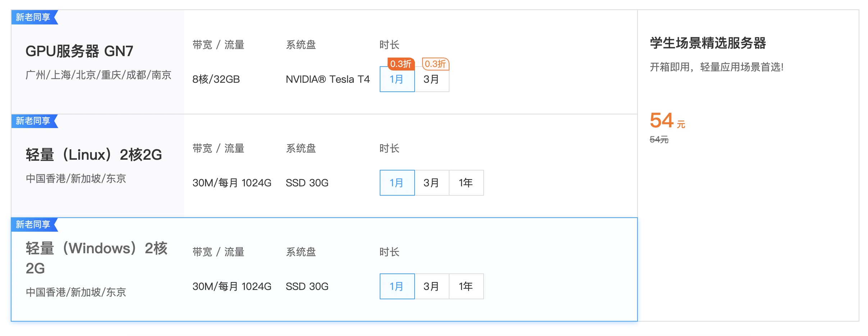This screenshot has height=336, width=868.
Task: Select 3月 duration for GPU服务器 GN7
Action: (x=431, y=80)
